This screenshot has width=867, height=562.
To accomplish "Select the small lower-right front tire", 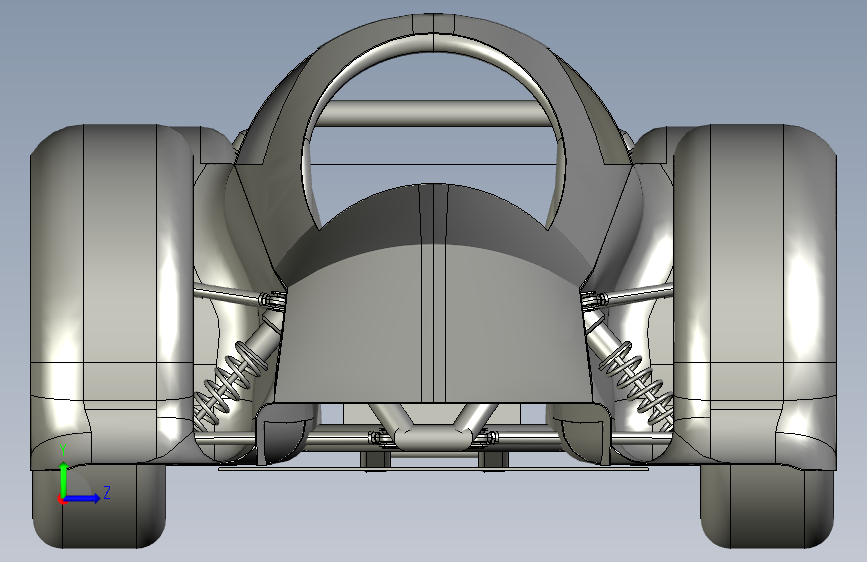I will 767,506.
